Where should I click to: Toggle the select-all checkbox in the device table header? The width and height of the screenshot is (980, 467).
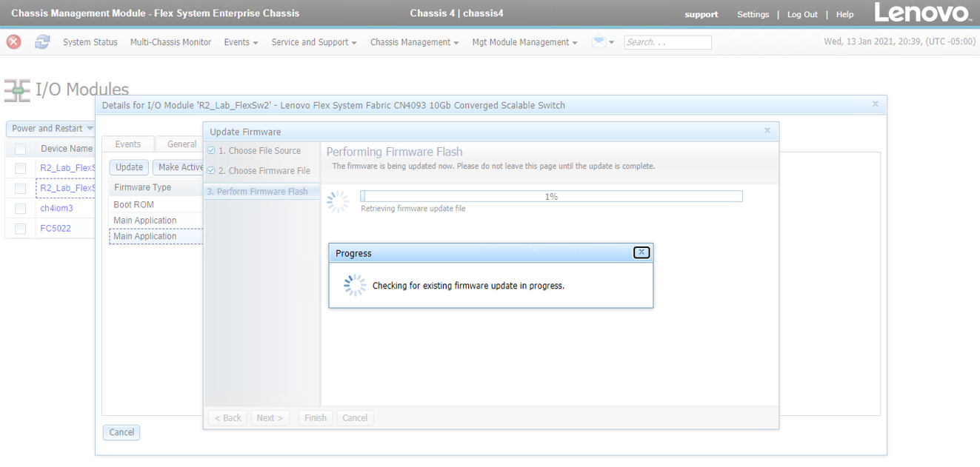[20, 149]
